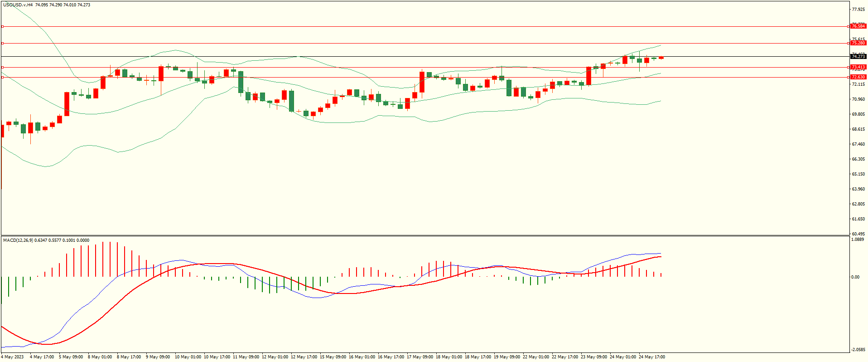The width and height of the screenshot is (868, 362).
Task: Select the USOUSD.v,H4 chart title text
Action: click(x=18, y=5)
